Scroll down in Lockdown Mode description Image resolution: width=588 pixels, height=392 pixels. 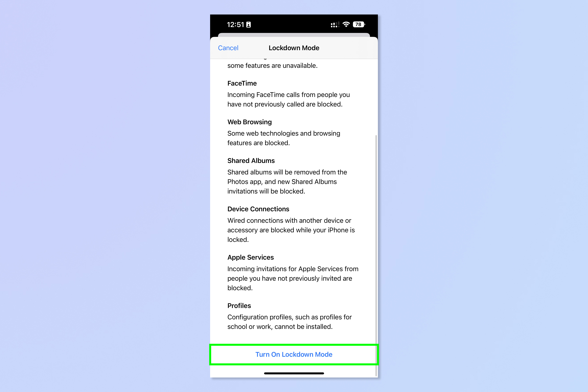[294, 197]
